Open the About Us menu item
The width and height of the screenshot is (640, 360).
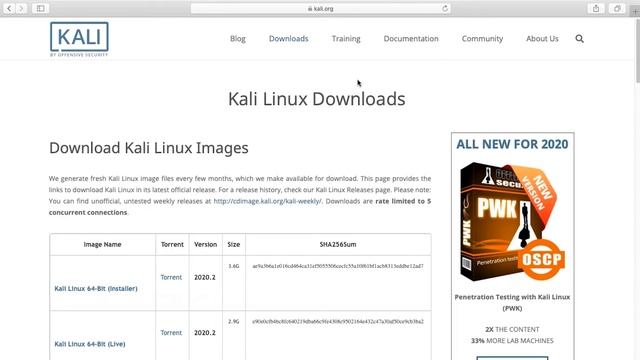542,39
